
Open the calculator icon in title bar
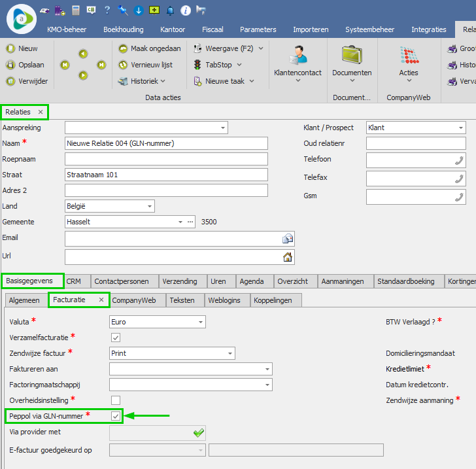point(76,10)
